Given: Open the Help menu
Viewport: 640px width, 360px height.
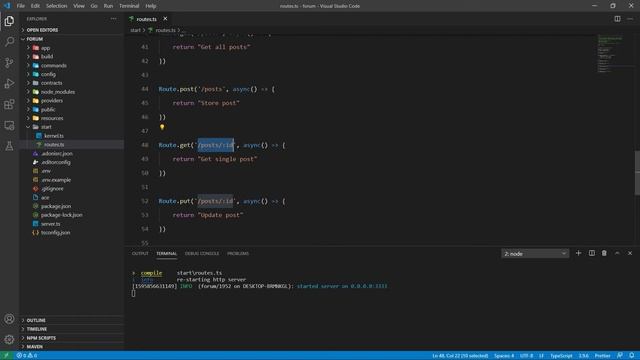Looking at the screenshot, I should (x=151, y=6).
